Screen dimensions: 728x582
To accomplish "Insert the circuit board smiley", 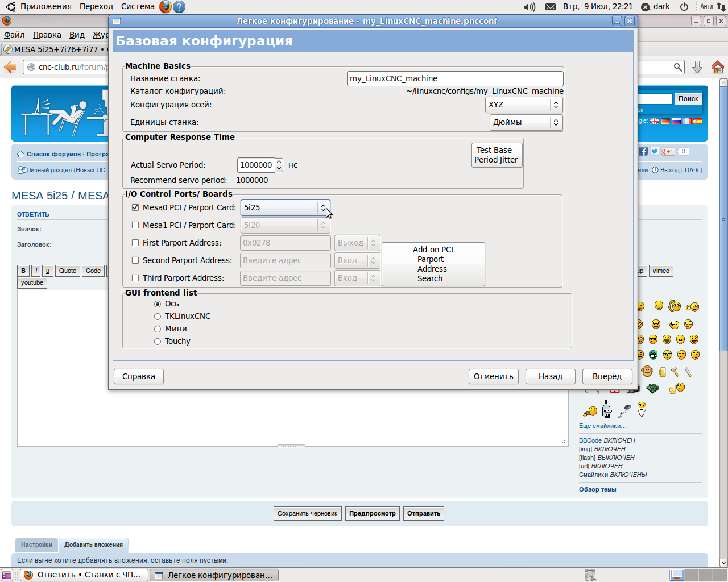I will (653, 388).
